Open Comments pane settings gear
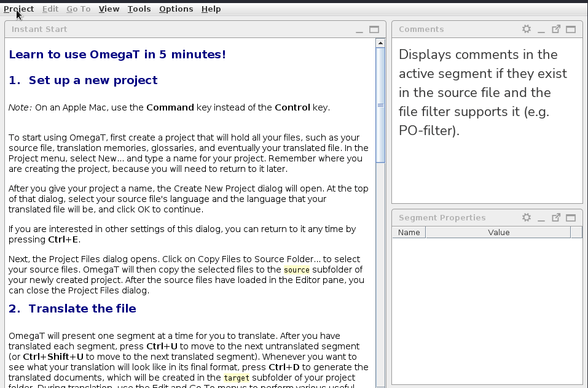Screen dimensions: 588x388 point(527,29)
